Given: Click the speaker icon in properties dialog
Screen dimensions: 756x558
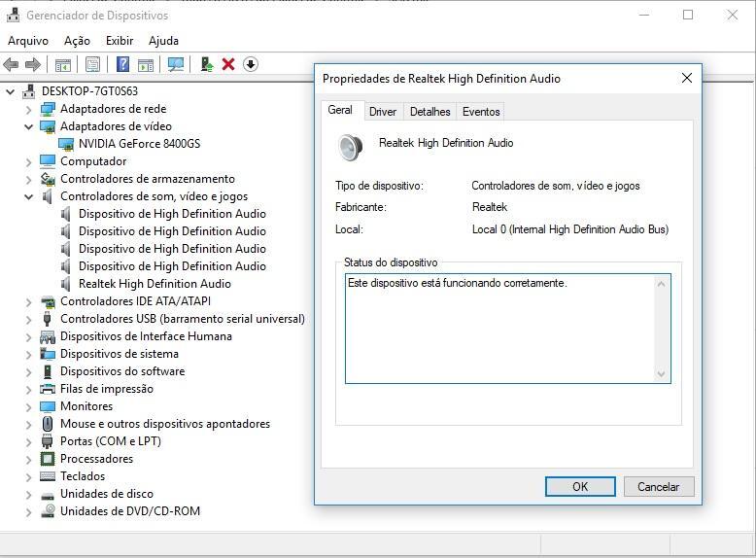Looking at the screenshot, I should (351, 148).
